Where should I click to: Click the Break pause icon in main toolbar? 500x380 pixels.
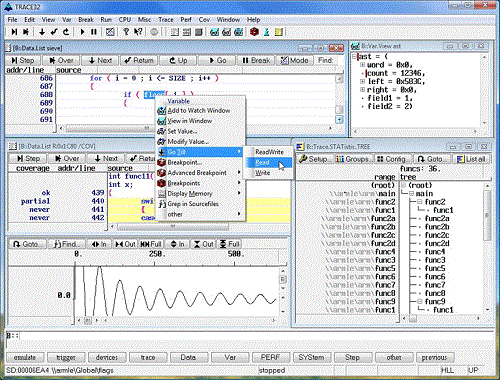click(94, 32)
